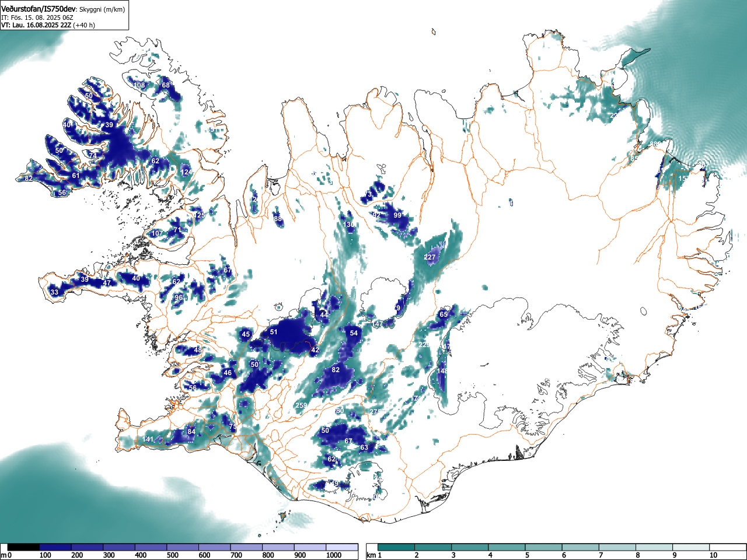Click the '45' visibility value on the map
The image size is (747, 560).
pyautogui.click(x=246, y=334)
